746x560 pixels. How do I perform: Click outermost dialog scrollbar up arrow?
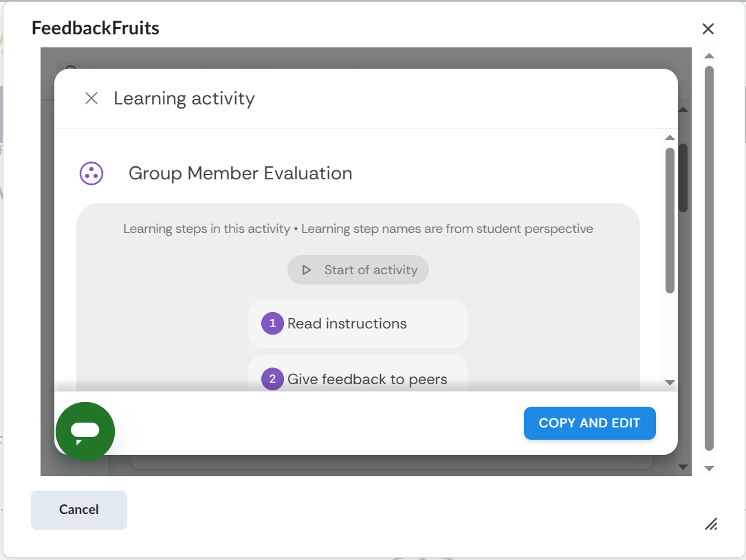coord(710,56)
